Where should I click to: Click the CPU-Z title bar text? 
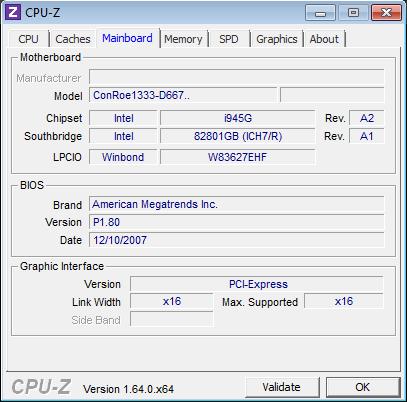43,13
